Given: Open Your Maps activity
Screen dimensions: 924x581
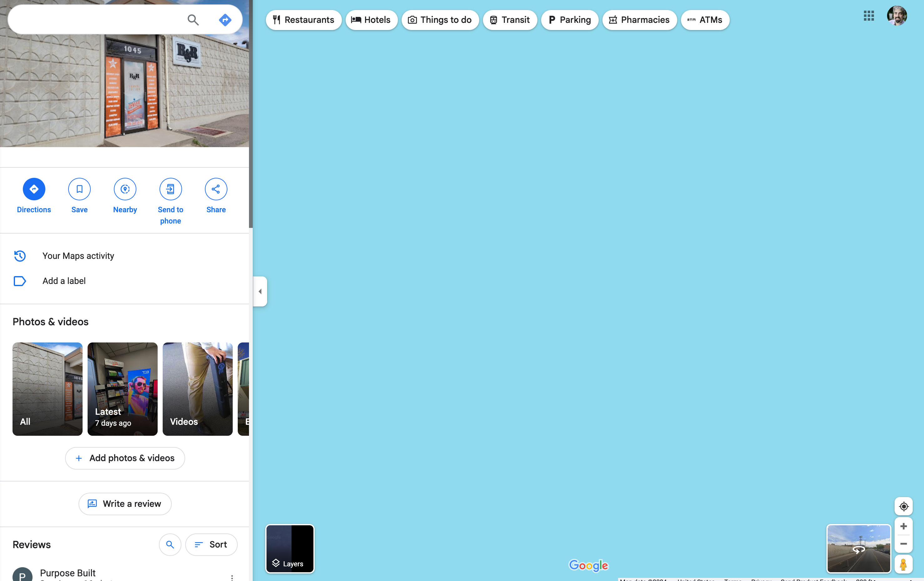Looking at the screenshot, I should [124, 256].
